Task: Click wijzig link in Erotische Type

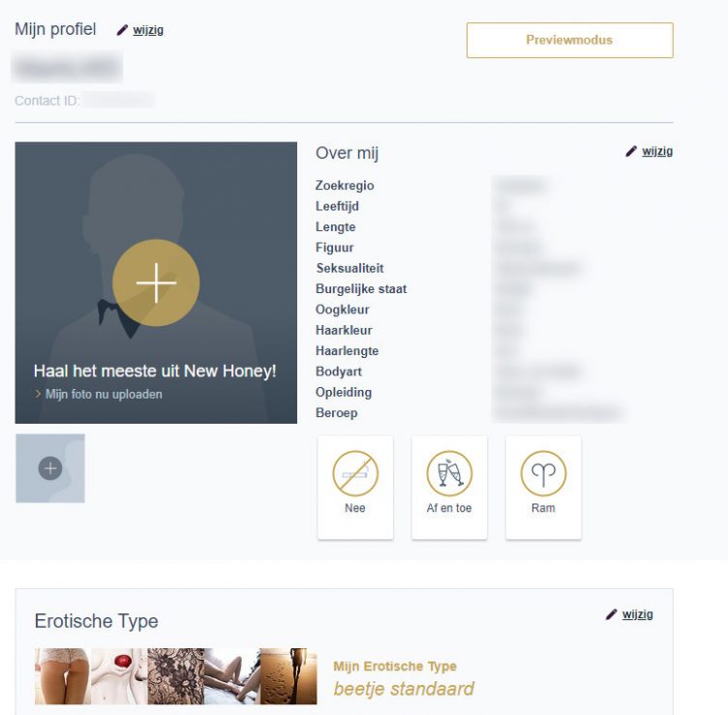Action: tap(637, 614)
